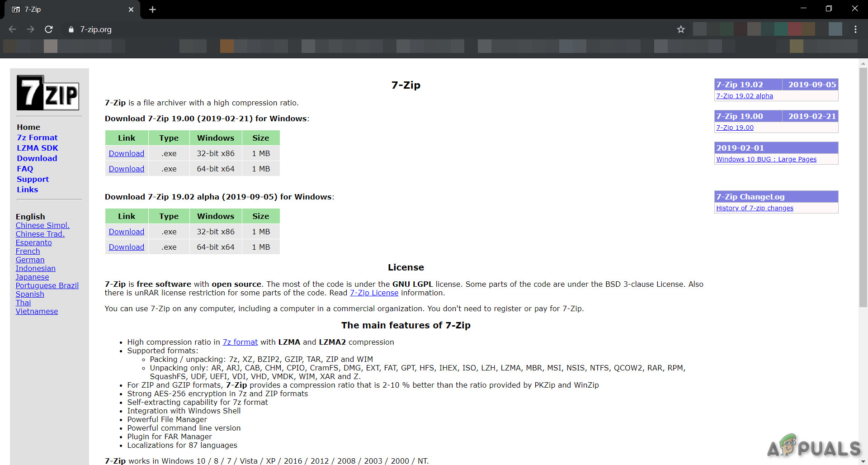This screenshot has height=465, width=868.
Task: Open a new browser tab
Action: [152, 9]
